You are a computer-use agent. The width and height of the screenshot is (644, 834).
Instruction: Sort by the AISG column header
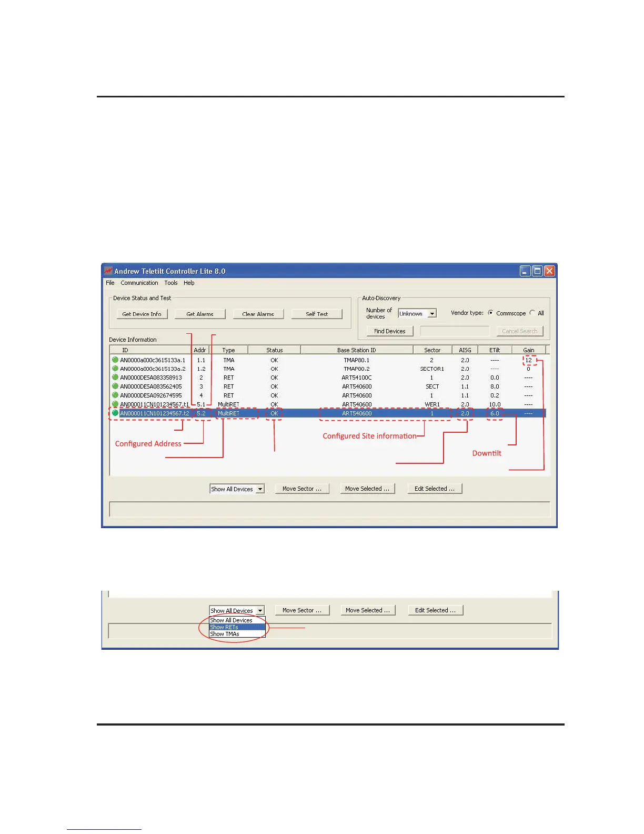[465, 350]
